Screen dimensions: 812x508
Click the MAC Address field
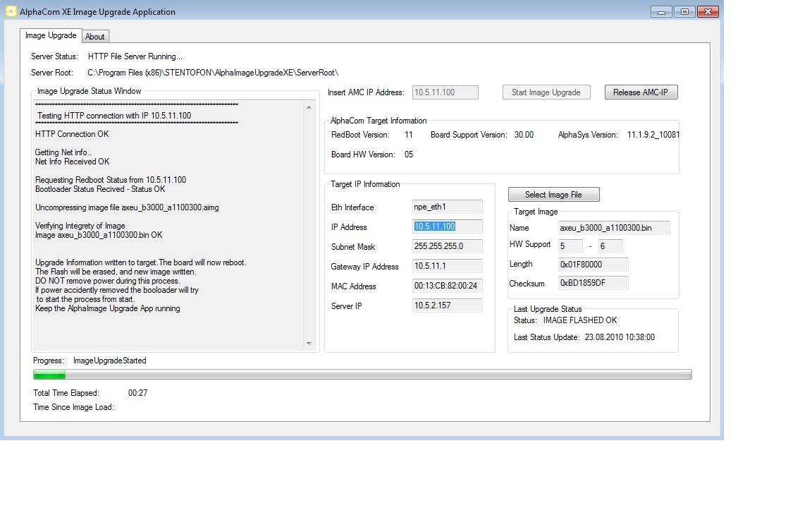pos(447,286)
